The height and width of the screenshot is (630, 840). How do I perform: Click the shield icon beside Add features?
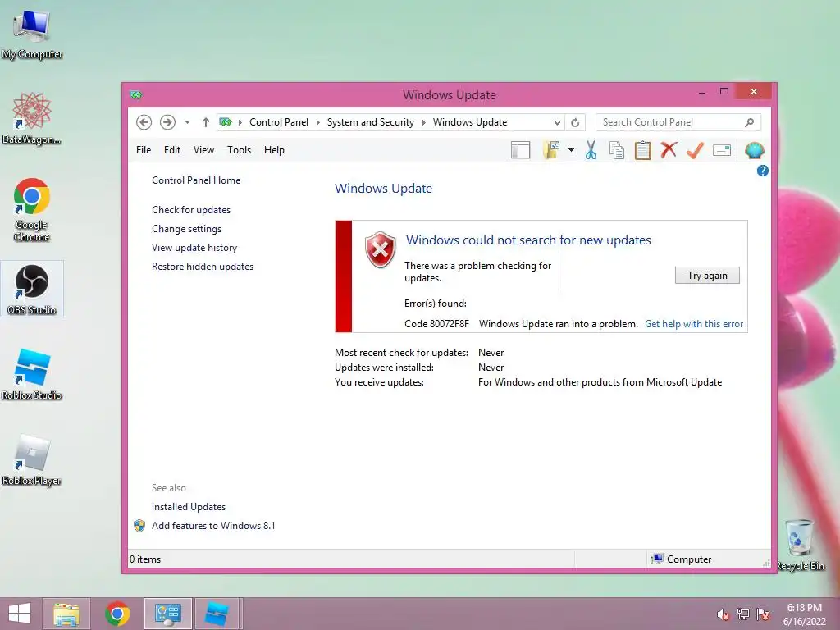139,526
